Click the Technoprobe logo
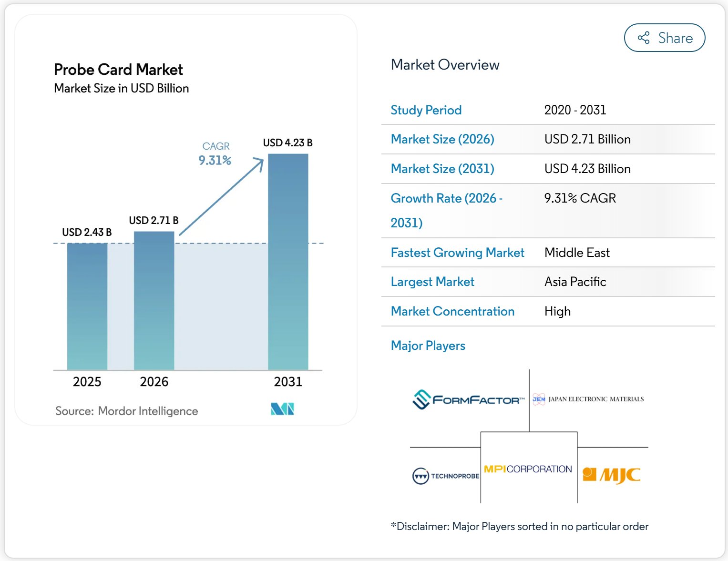This screenshot has height=561, width=728. coord(445,476)
